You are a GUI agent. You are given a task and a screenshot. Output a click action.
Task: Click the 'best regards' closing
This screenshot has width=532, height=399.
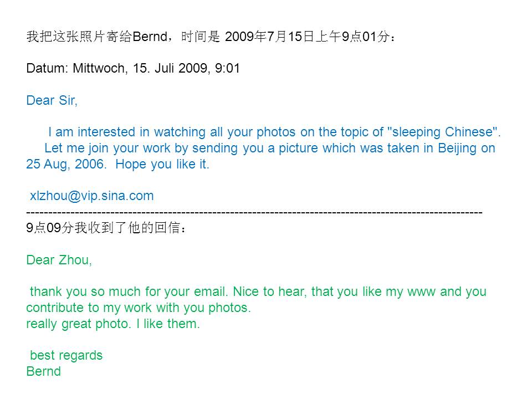click(x=66, y=356)
